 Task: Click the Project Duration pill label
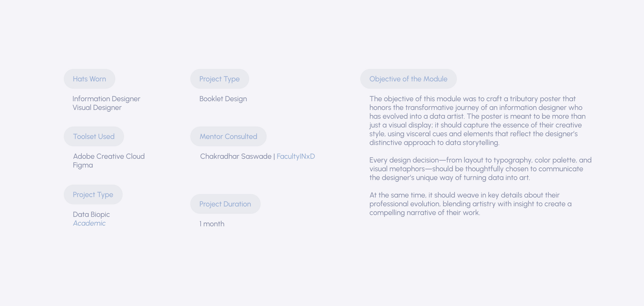coord(225,204)
